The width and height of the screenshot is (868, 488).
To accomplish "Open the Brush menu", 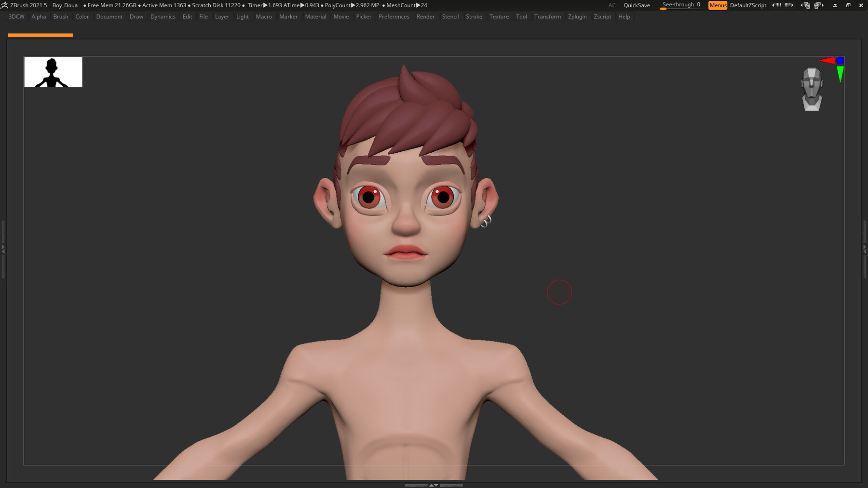I will click(x=61, y=17).
